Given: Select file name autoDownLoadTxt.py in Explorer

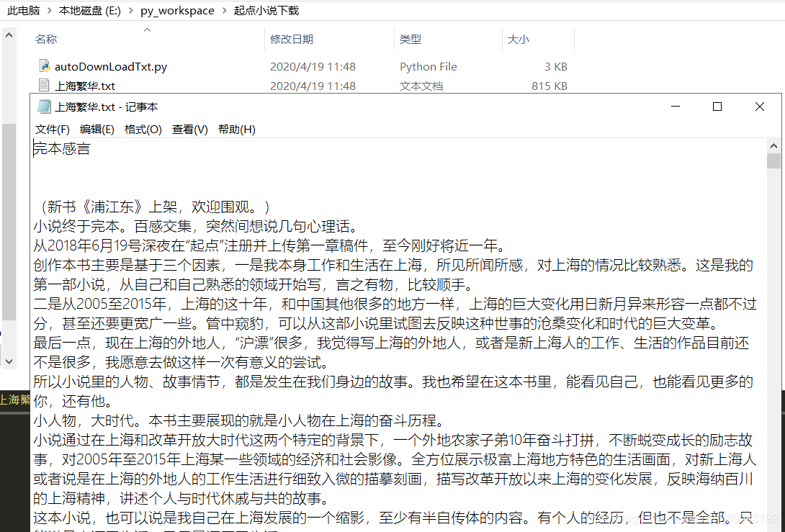Looking at the screenshot, I should [111, 66].
